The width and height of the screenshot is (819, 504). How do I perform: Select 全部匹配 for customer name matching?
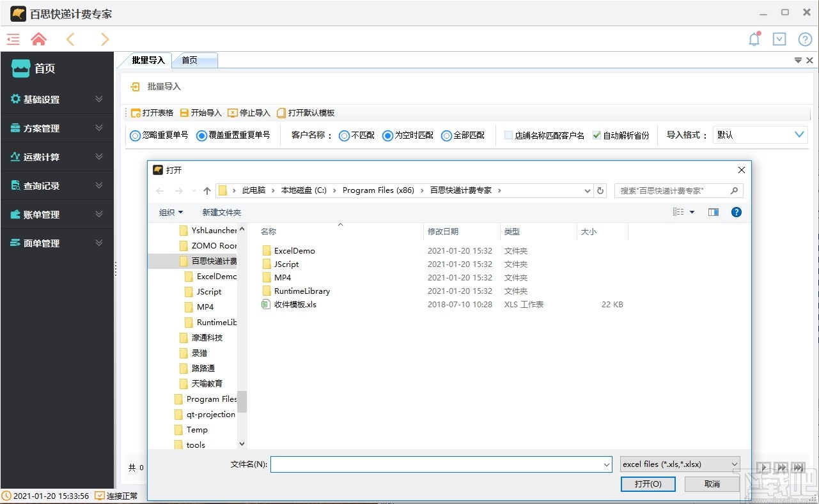click(447, 135)
